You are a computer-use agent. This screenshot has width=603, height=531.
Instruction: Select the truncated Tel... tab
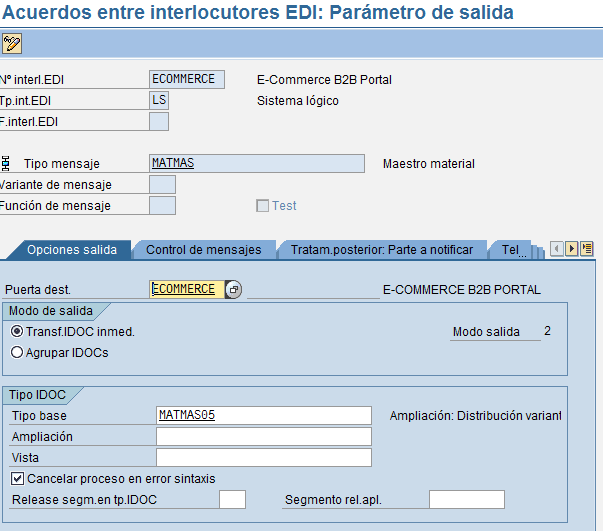(x=514, y=250)
